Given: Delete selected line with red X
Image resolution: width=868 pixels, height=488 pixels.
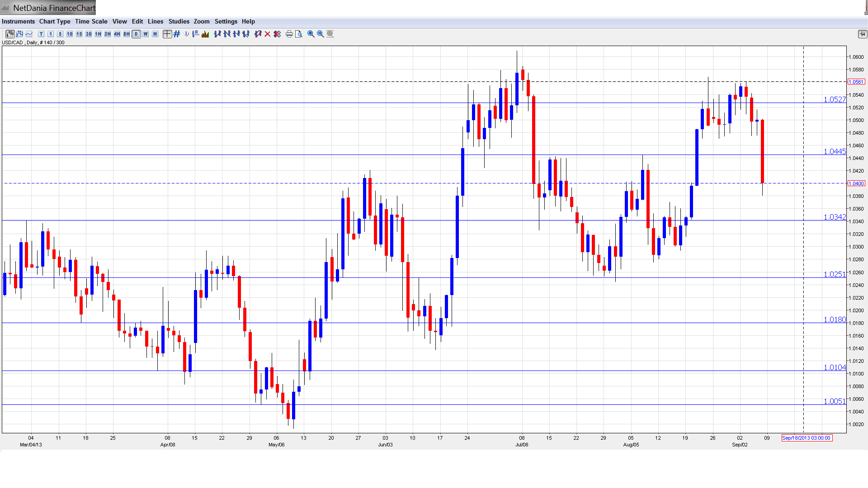Looking at the screenshot, I should pos(268,34).
